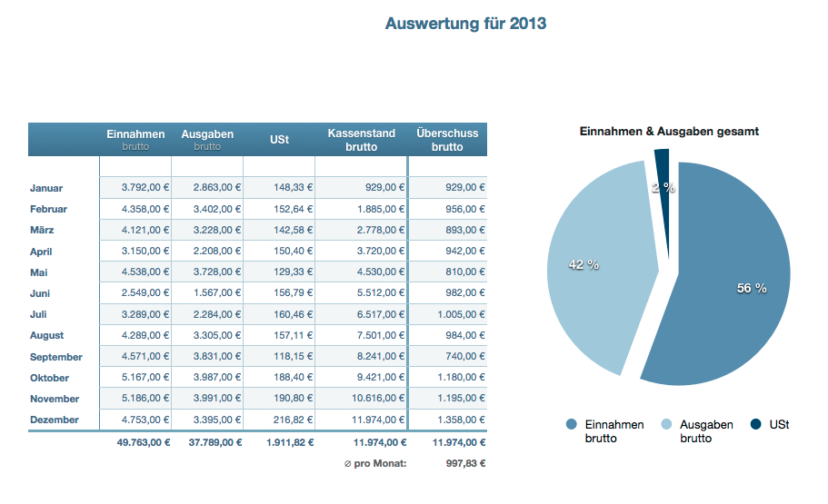Select the Kassenstand brutto column header
The height and width of the screenshot is (504, 828).
[x=361, y=139]
